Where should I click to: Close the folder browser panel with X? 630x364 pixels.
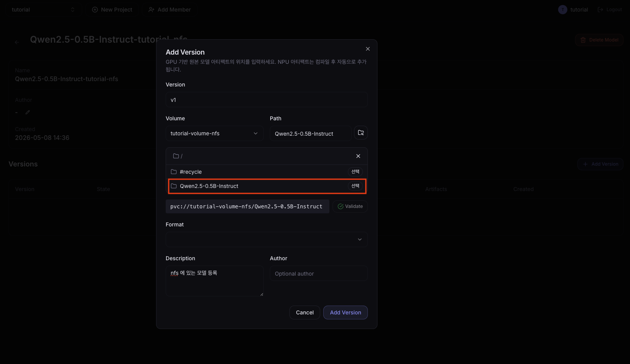tap(358, 156)
